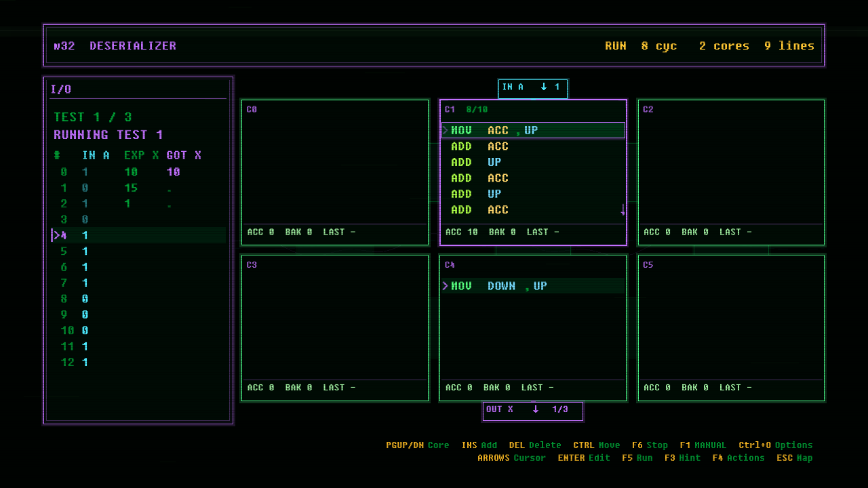The height and width of the screenshot is (488, 868).
Task: Click the ACC 0 register in core C0
Action: pyautogui.click(x=261, y=232)
